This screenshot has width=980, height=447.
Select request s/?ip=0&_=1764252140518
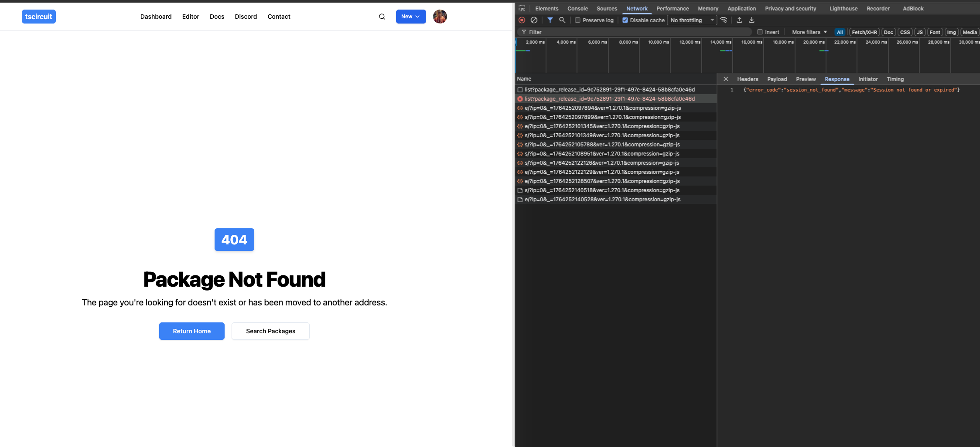point(616,190)
